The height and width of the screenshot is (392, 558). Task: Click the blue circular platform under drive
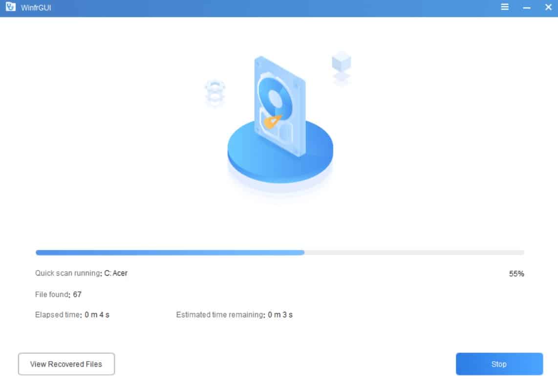click(280, 157)
